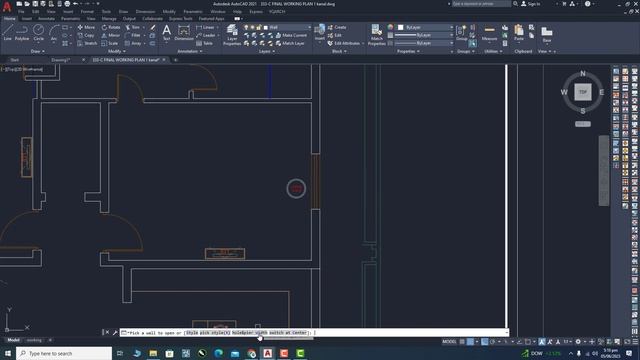Toggle MODEL space button in status bar
This screenshot has height=360, width=640.
coord(449,342)
